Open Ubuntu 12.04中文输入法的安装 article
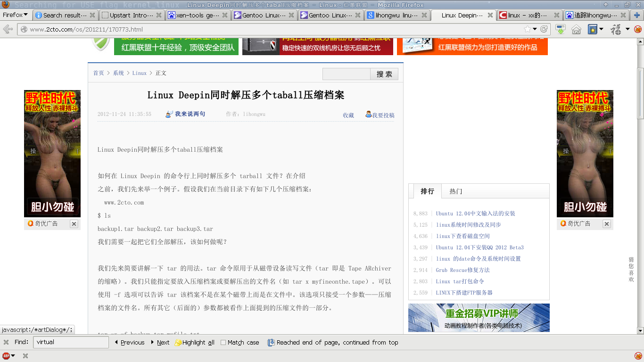The width and height of the screenshot is (644, 362). pyautogui.click(x=476, y=214)
